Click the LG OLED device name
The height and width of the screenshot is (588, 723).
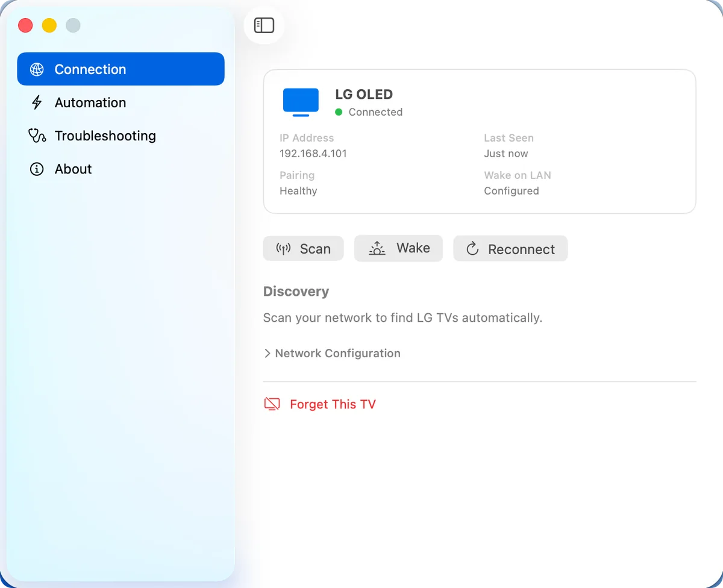364,95
